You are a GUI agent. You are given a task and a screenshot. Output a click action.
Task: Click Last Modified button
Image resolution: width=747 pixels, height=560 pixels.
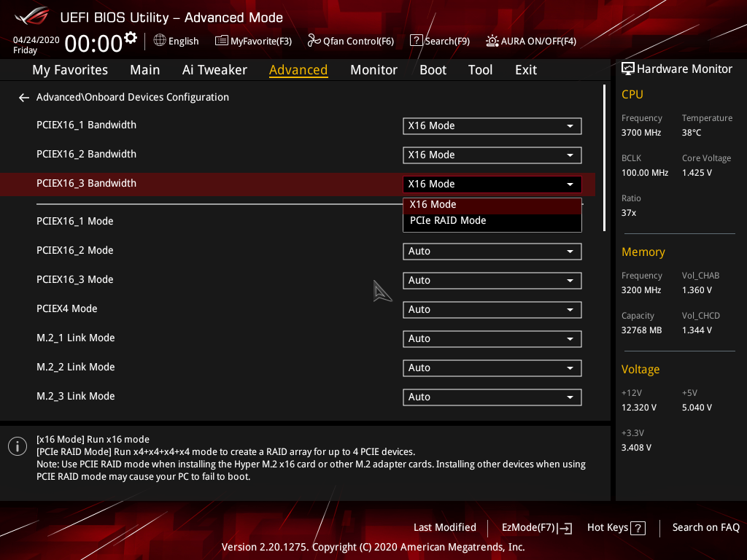coord(444,528)
